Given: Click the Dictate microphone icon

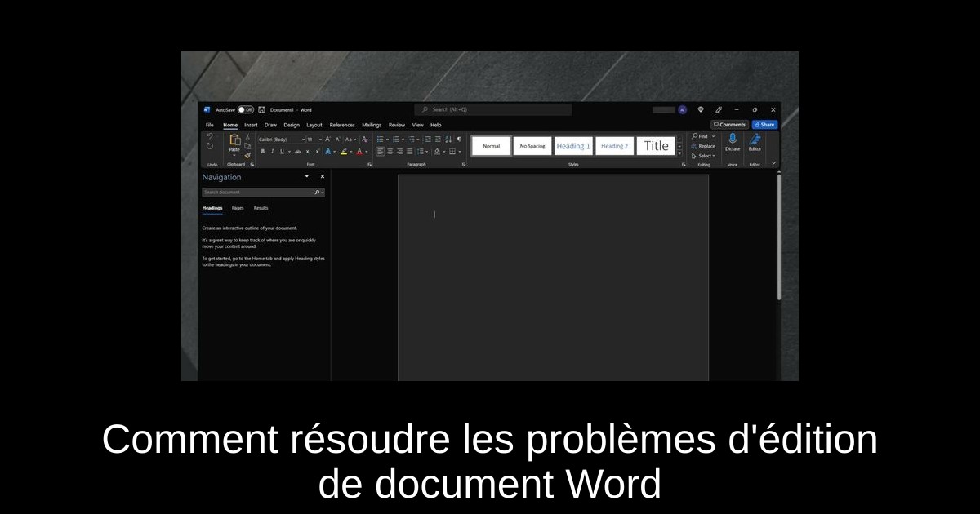Looking at the screenshot, I should pyautogui.click(x=733, y=139).
